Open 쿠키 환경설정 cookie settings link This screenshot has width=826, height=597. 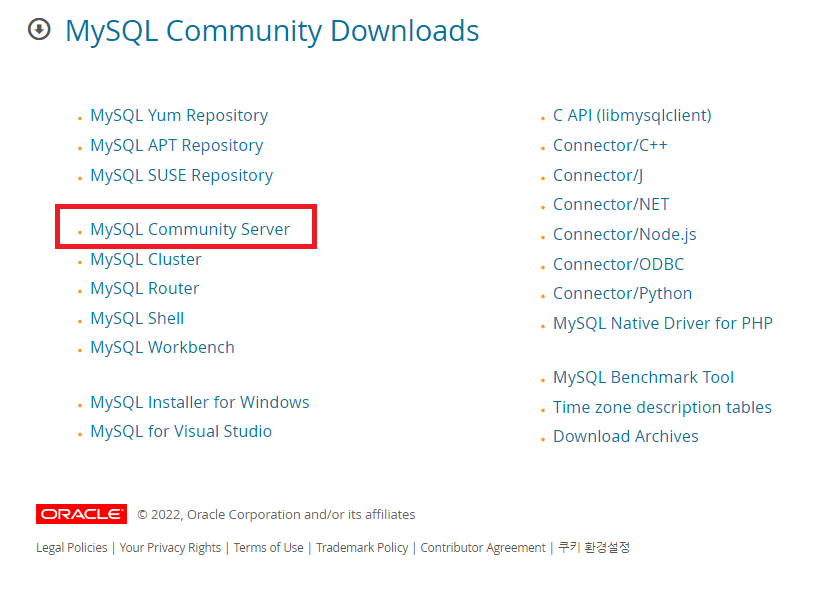594,547
